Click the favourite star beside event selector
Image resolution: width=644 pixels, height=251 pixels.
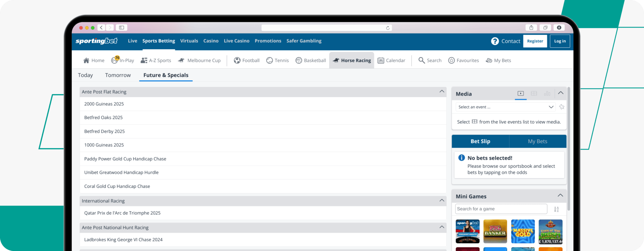pos(562,107)
